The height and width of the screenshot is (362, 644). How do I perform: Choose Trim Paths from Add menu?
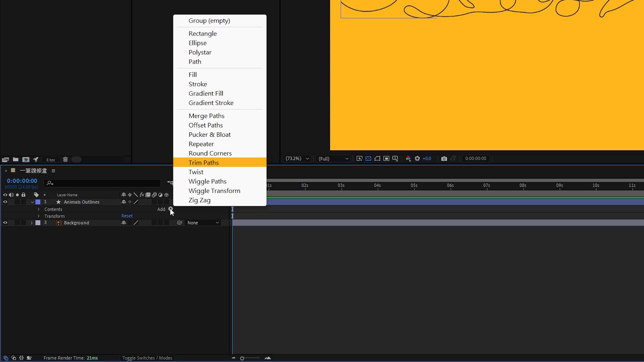pyautogui.click(x=204, y=163)
